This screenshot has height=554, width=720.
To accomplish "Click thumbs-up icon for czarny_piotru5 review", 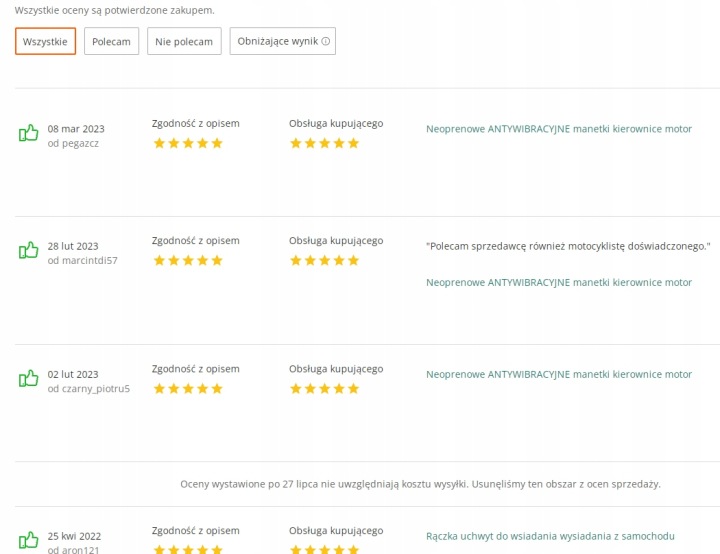I will point(28,379).
